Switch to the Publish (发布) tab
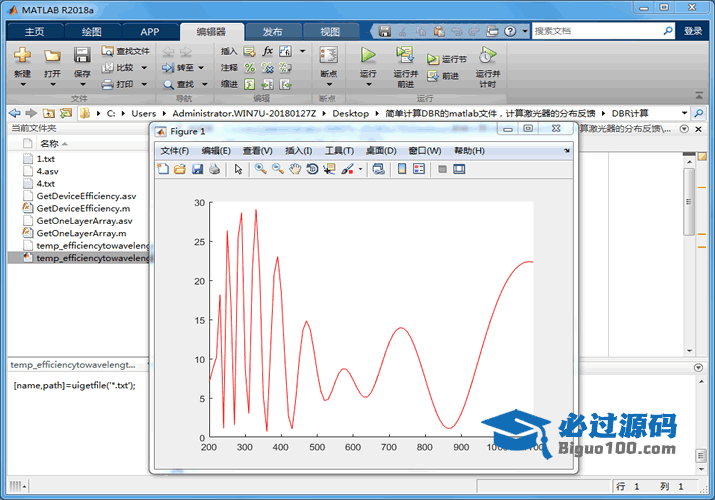Screen dimensions: 715x500 272,31
